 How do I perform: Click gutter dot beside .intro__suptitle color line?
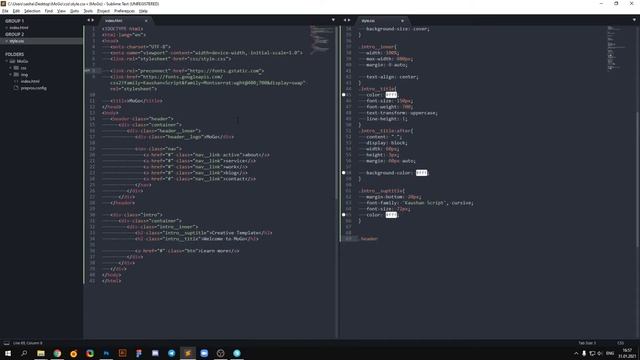(344, 215)
